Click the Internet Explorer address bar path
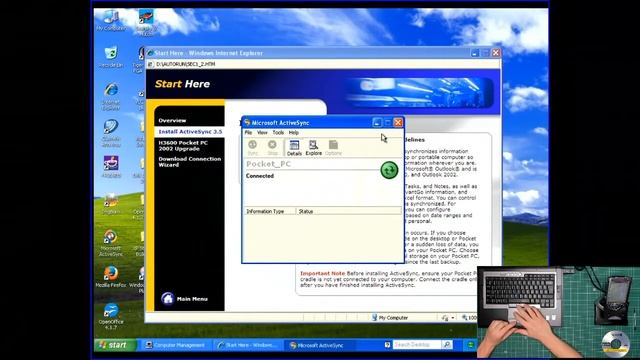The width and height of the screenshot is (640, 360). (x=185, y=64)
